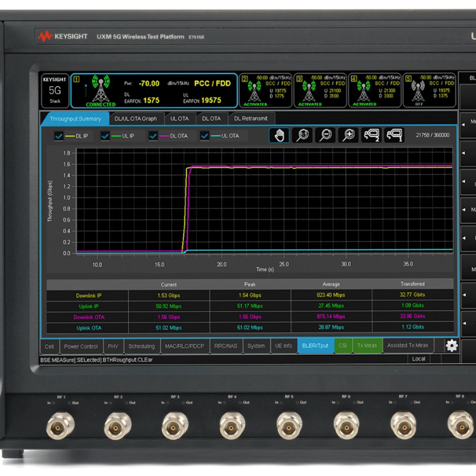Toggle the UL OTA trace checkbox
Screen dimensions: 476x476
[x=204, y=136]
